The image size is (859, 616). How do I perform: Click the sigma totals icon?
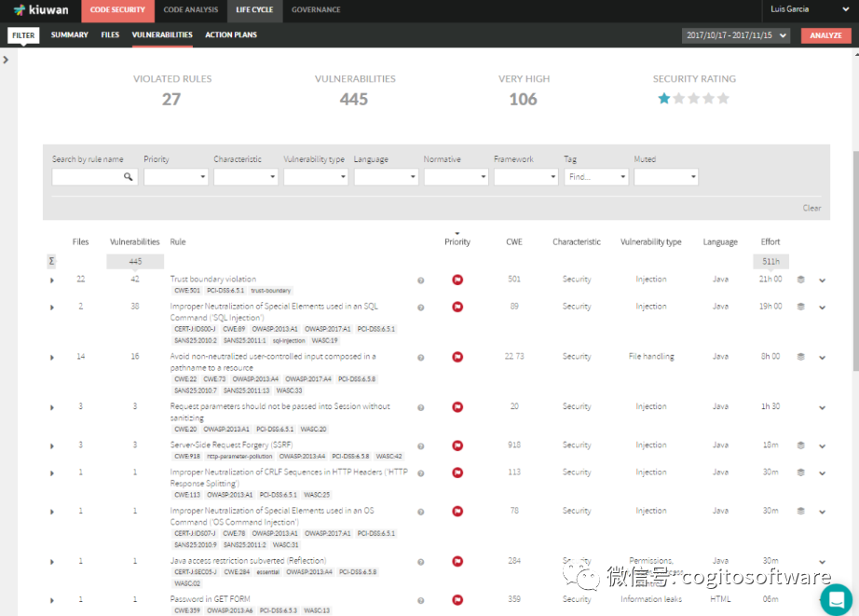point(51,261)
